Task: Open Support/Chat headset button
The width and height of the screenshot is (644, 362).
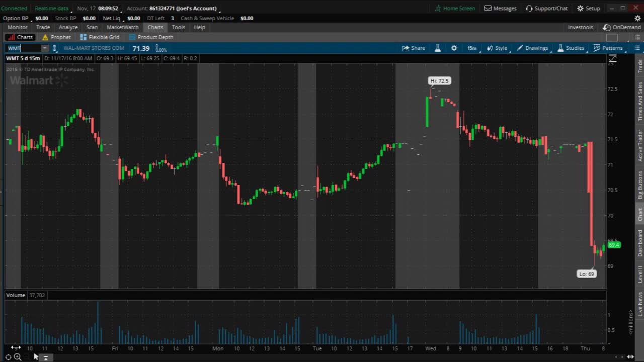Action: (547, 8)
